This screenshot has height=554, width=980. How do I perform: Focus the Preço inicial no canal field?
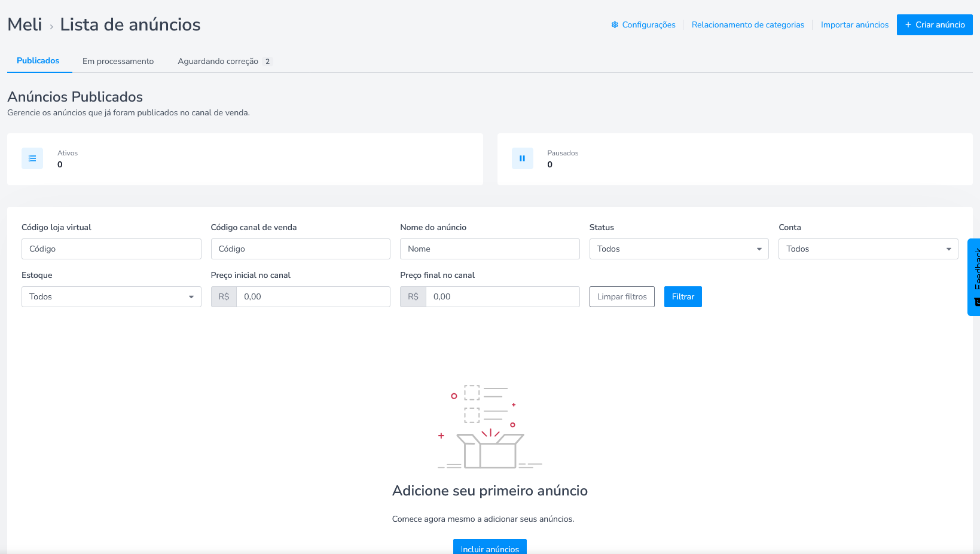[x=313, y=296]
